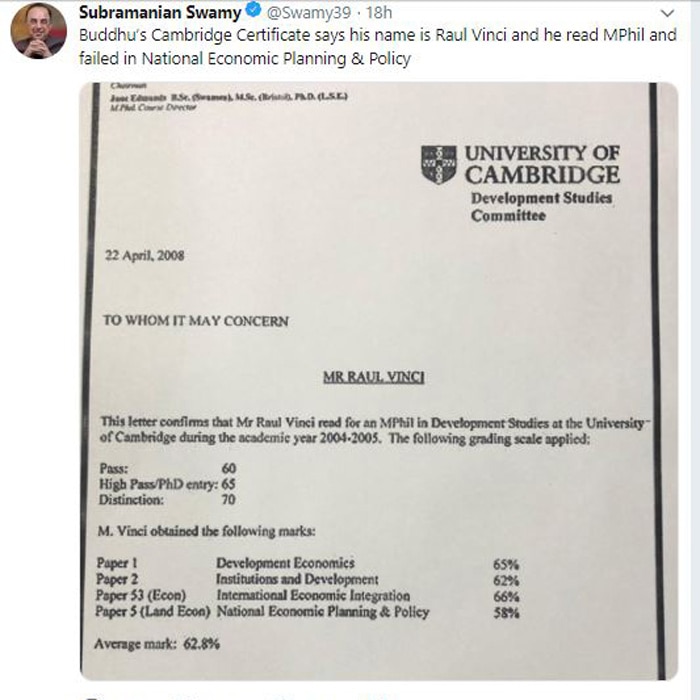Screen dimensions: 700x700
Task: Open the 18h timestamp permalink
Action: pos(379,12)
